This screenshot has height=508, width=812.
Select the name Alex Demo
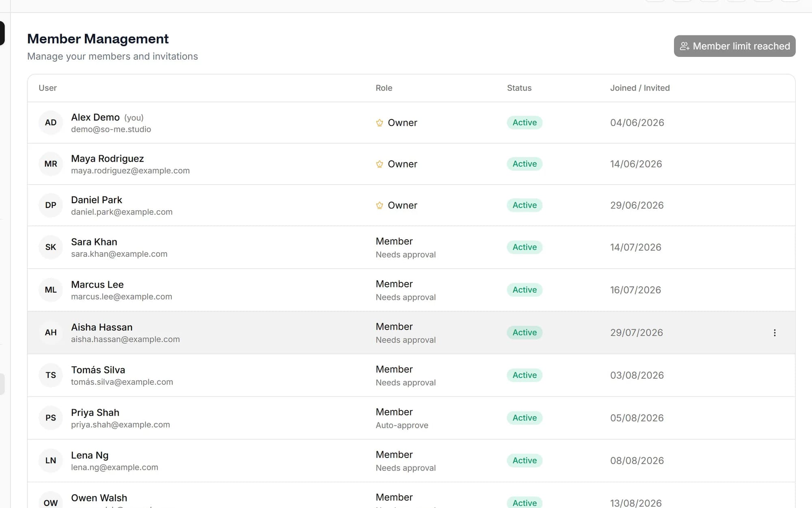[x=95, y=117]
